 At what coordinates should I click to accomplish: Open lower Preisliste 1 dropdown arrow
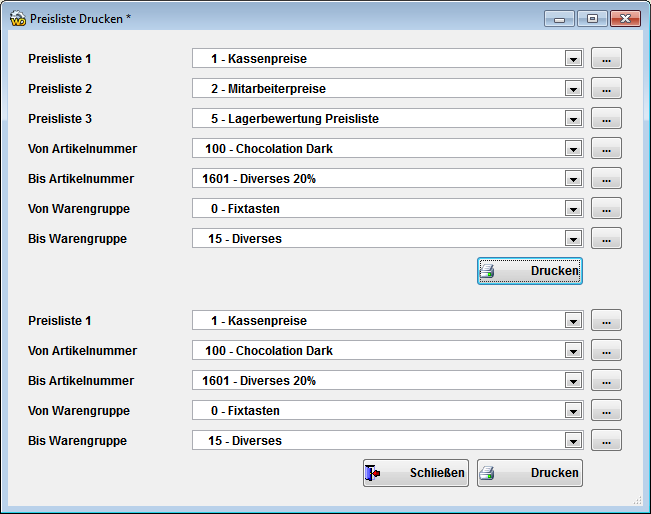pos(573,321)
